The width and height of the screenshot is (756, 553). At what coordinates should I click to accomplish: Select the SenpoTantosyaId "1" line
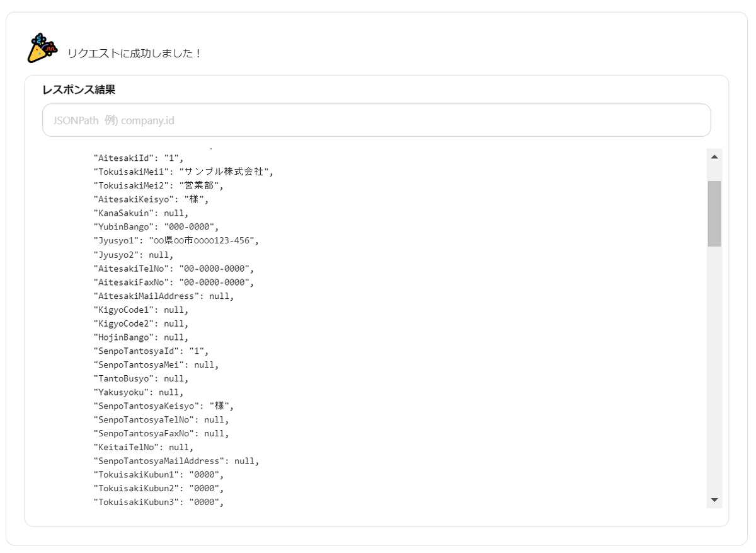tap(151, 351)
